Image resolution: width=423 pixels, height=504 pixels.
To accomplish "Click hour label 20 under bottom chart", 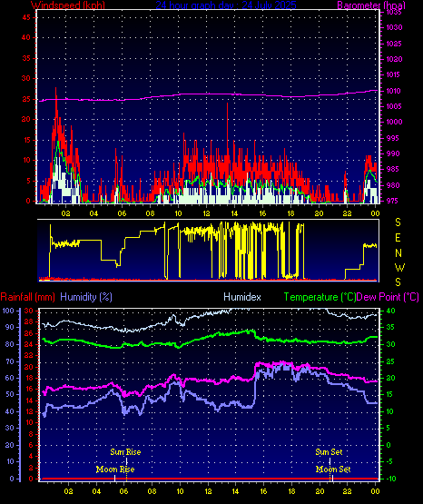I will 320,492.
